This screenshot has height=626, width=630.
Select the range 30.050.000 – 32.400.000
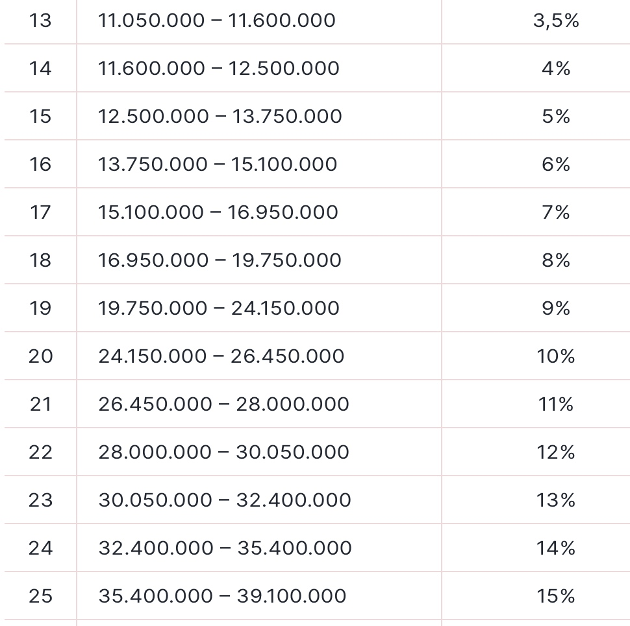click(x=225, y=500)
